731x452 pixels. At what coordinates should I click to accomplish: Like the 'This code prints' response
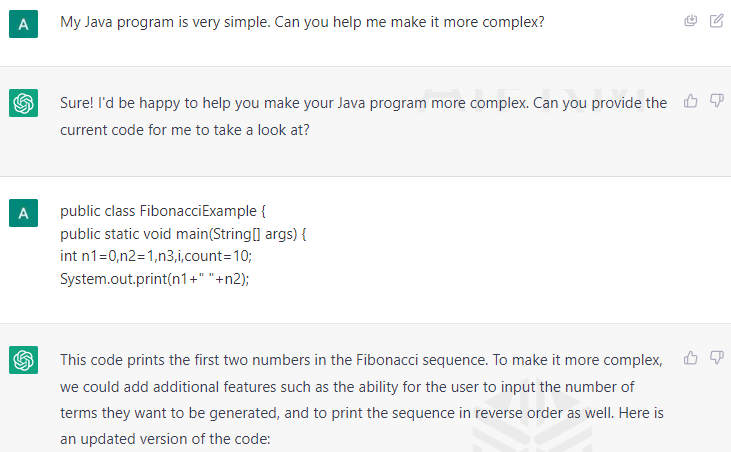[x=690, y=358]
